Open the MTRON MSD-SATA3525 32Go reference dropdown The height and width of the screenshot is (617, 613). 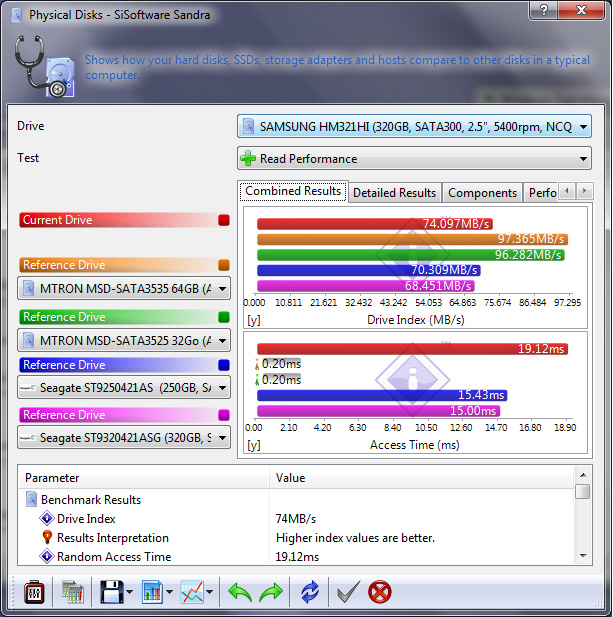click(124, 340)
